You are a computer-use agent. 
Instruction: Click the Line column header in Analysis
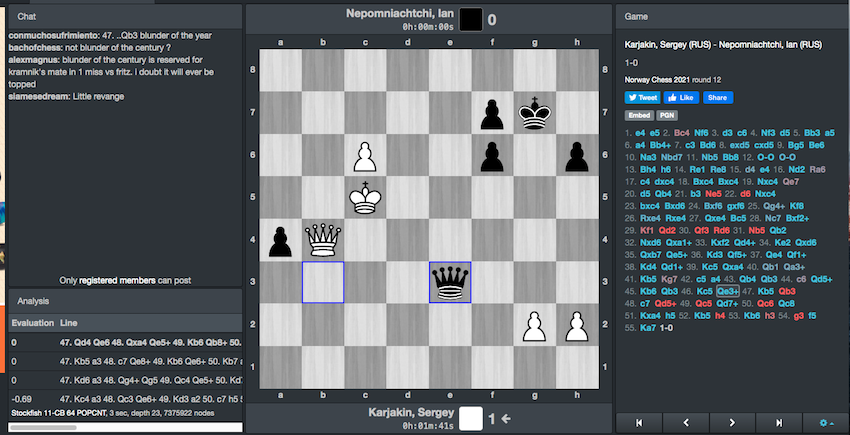pyautogui.click(x=69, y=323)
